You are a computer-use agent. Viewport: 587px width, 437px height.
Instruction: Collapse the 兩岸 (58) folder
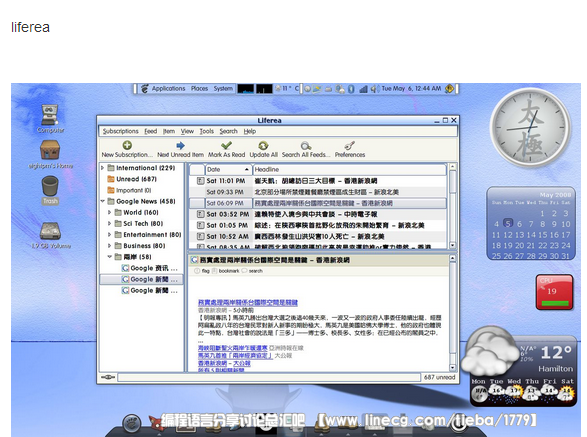(x=110, y=257)
